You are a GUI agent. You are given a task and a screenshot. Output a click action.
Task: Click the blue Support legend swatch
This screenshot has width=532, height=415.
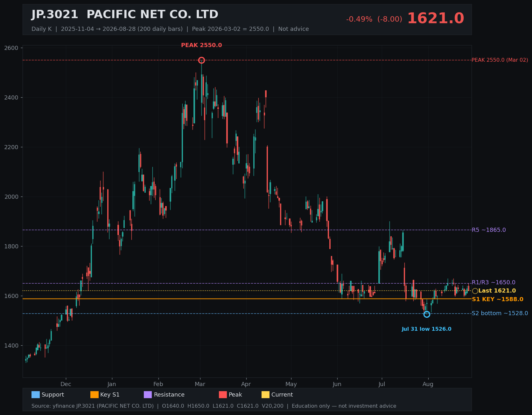point(36,395)
